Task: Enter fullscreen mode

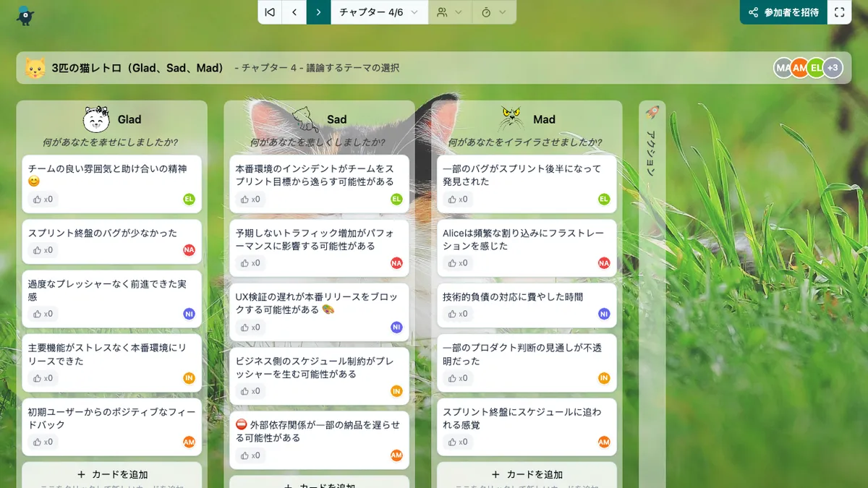Action: 839,12
